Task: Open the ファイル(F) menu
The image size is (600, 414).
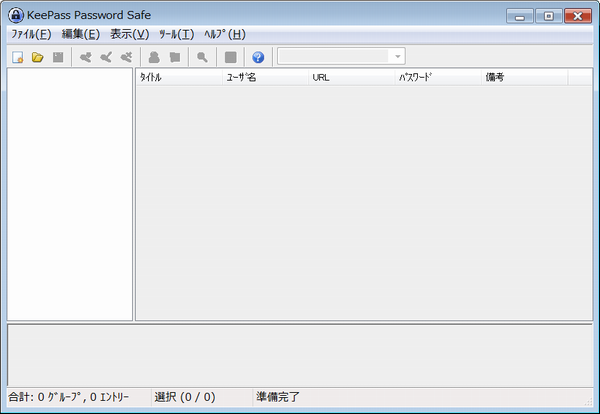Action: click(x=31, y=34)
